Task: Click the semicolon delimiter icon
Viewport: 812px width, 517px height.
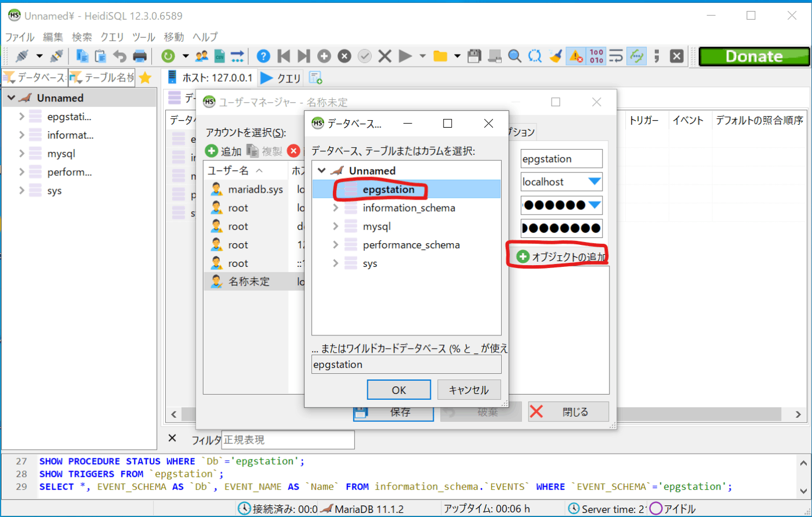Action: point(657,56)
